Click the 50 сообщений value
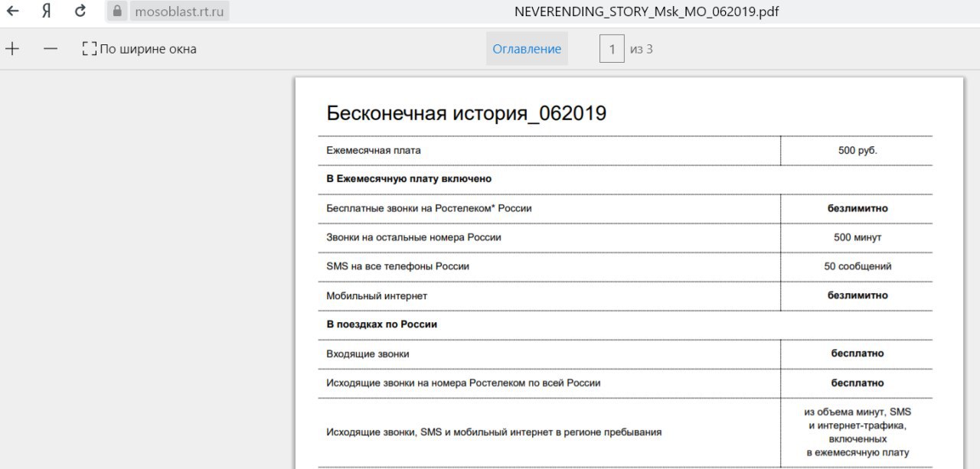 coord(857,266)
